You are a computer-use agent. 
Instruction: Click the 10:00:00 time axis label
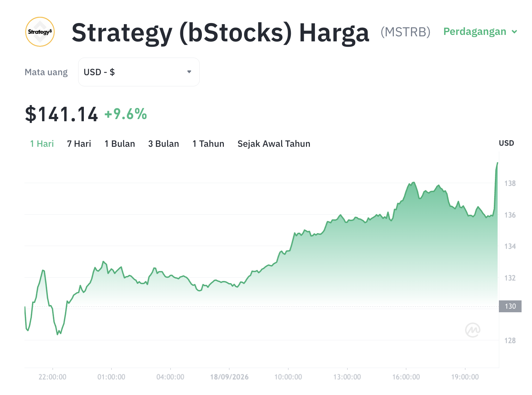(x=288, y=377)
